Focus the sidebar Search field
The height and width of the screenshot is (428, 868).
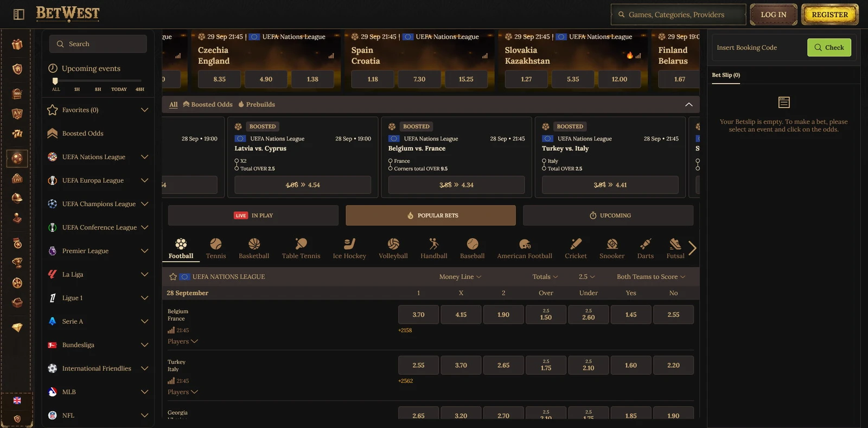pyautogui.click(x=98, y=44)
